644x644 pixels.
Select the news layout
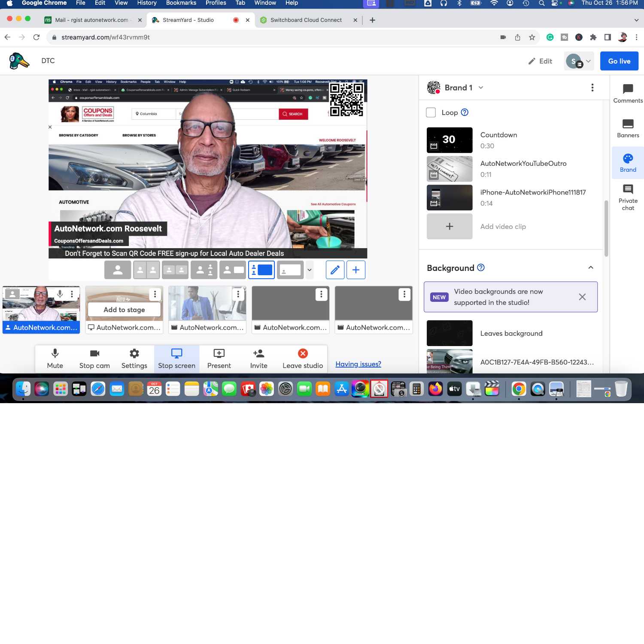[x=233, y=270]
